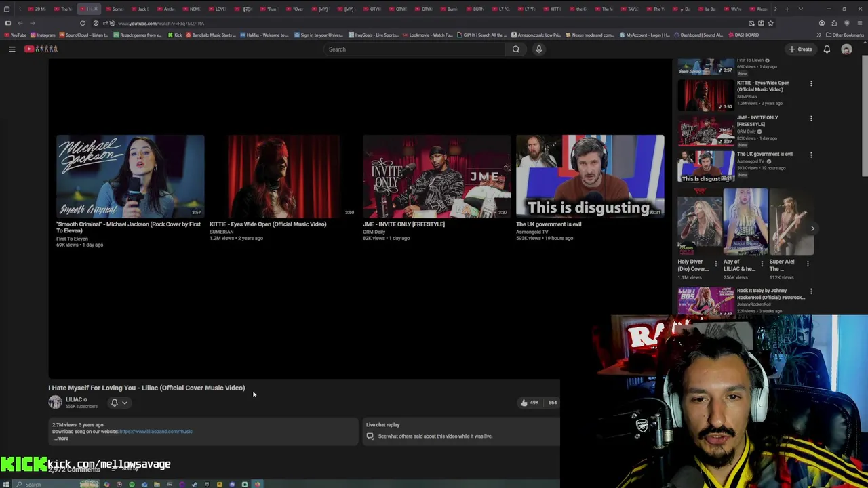Open the KITTIE Eyes Wide Open end-screen thumbnail
Viewport: 868px width, 488px height.
point(283,176)
